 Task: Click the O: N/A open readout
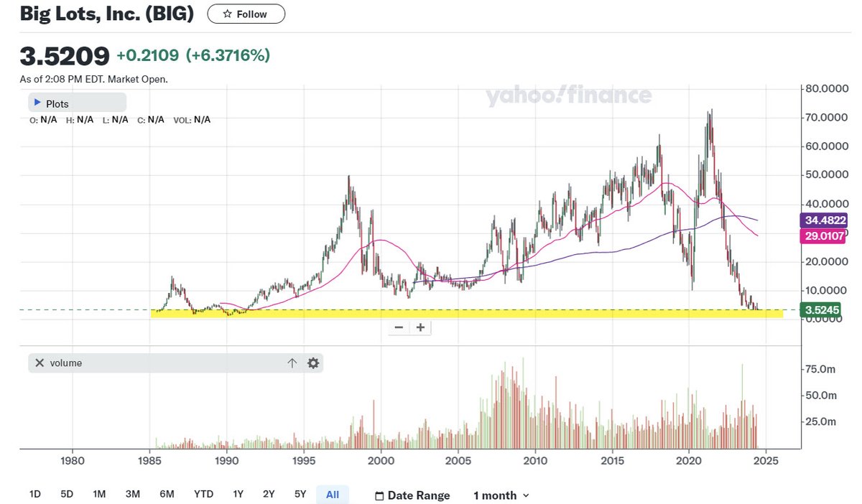43,120
